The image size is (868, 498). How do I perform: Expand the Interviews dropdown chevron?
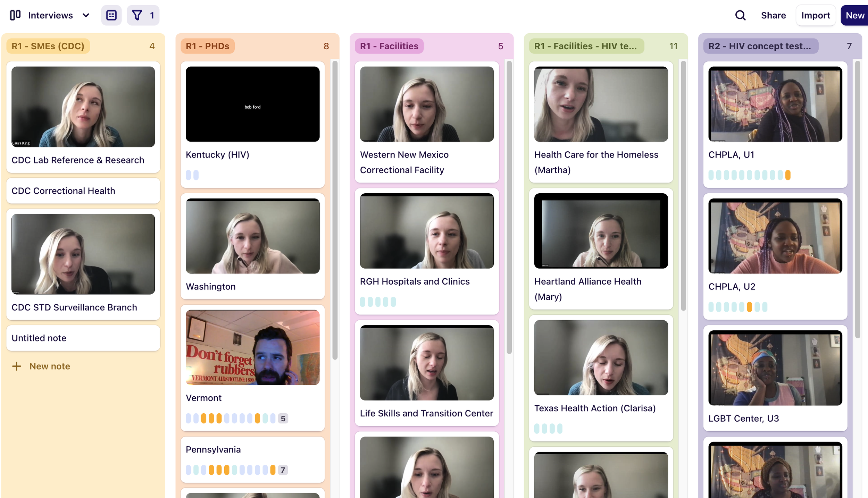tap(86, 15)
